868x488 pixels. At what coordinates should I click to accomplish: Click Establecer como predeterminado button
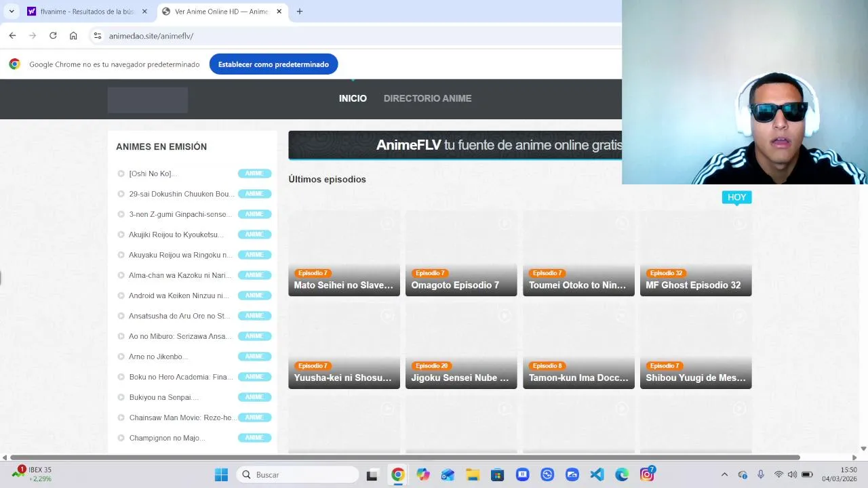(x=273, y=64)
